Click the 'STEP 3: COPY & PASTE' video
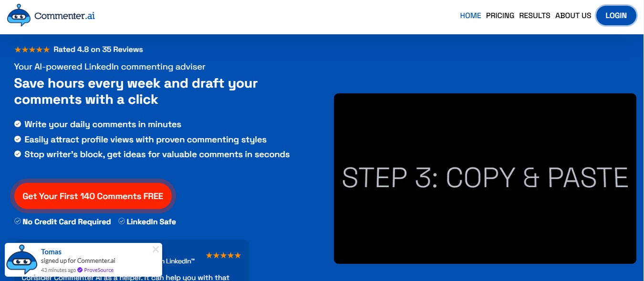The width and height of the screenshot is (644, 281). pyautogui.click(x=485, y=179)
